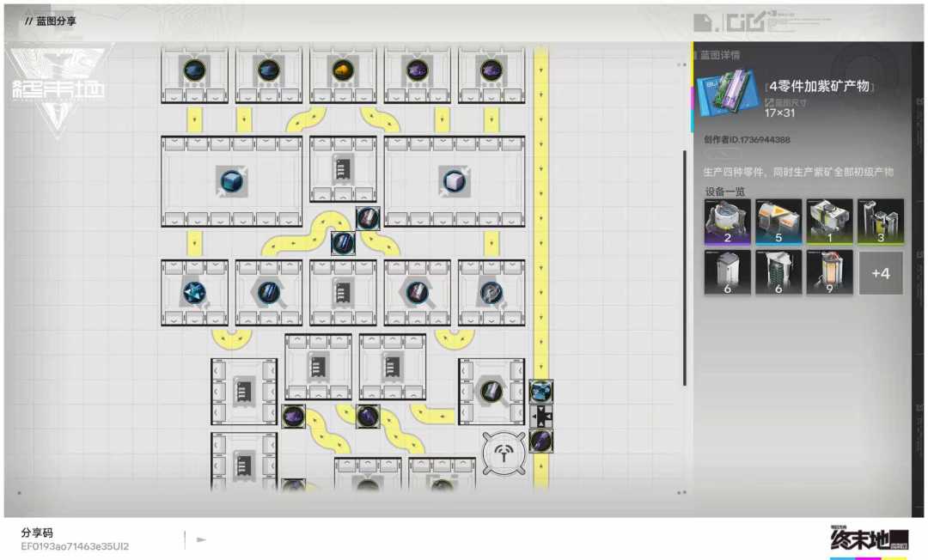928x560 pixels.
Task: Open the purple-base device tile with count 2
Action: [x=728, y=222]
